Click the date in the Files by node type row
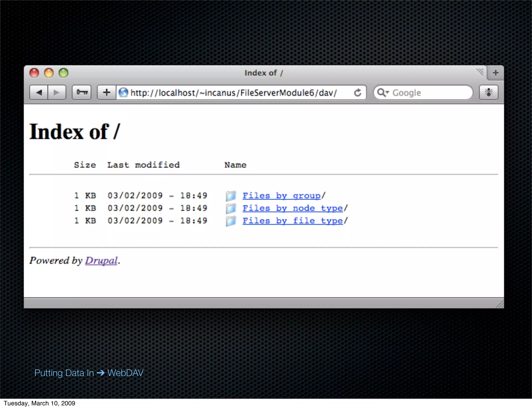 [135, 208]
